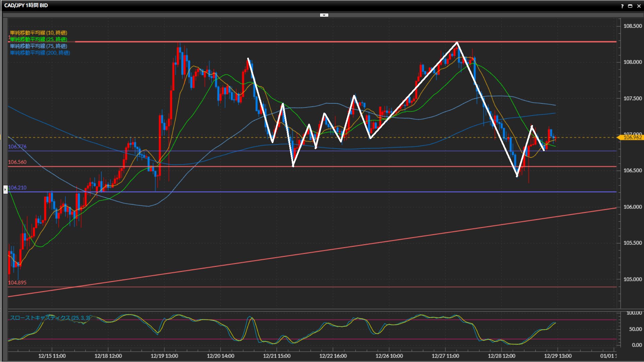Click the スローストキャスティクス (25, 3, 3) label
This screenshot has height=362, width=644.
point(50,318)
